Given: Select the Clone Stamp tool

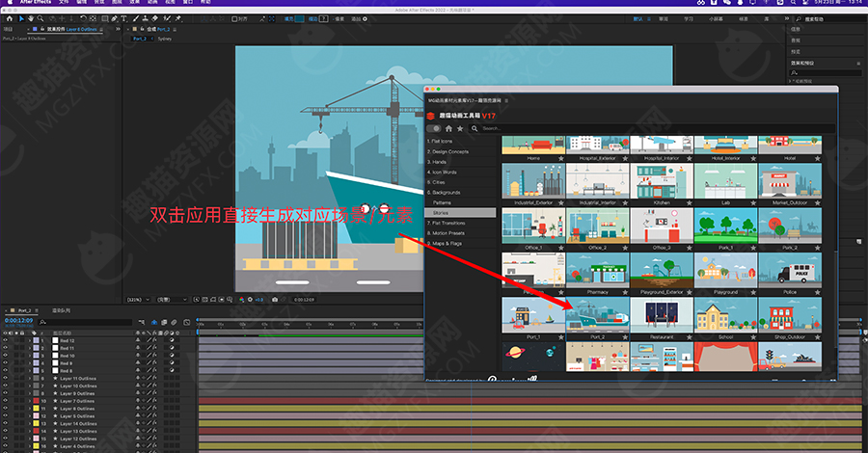Looking at the screenshot, I should click(x=145, y=19).
